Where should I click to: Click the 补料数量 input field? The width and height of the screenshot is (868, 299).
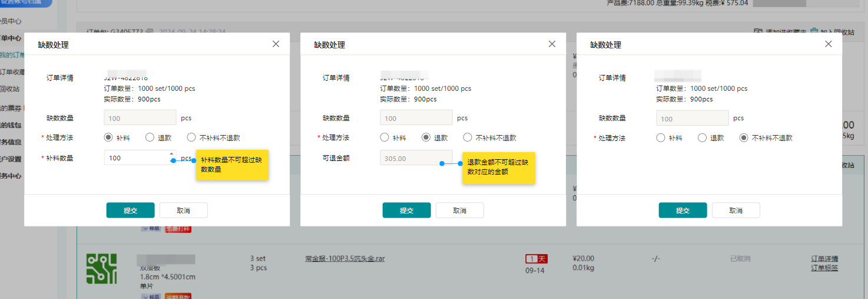pos(135,158)
